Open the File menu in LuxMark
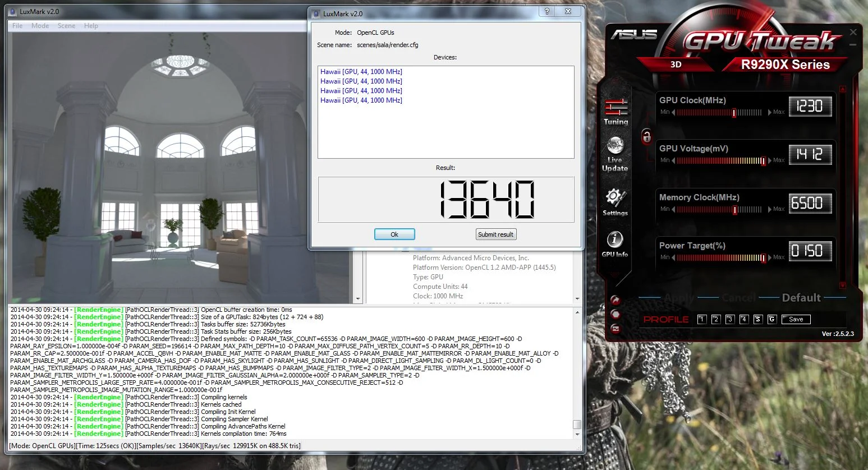 [17, 26]
